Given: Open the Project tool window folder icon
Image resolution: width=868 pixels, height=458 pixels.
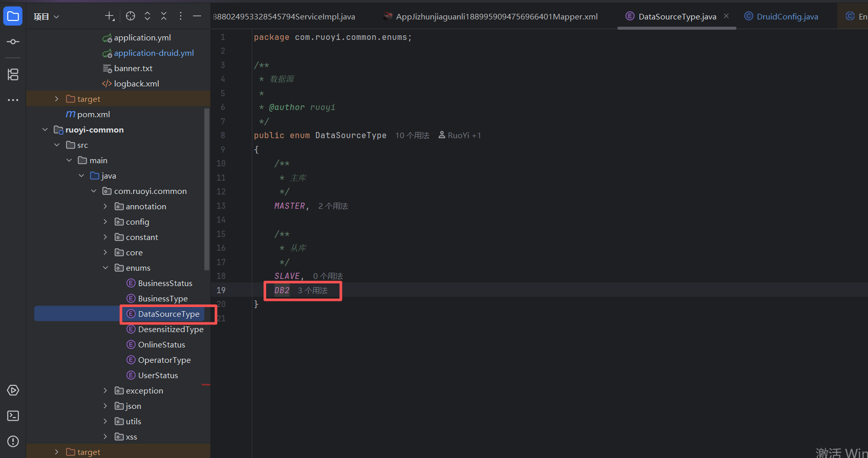Looking at the screenshot, I should 13,16.
